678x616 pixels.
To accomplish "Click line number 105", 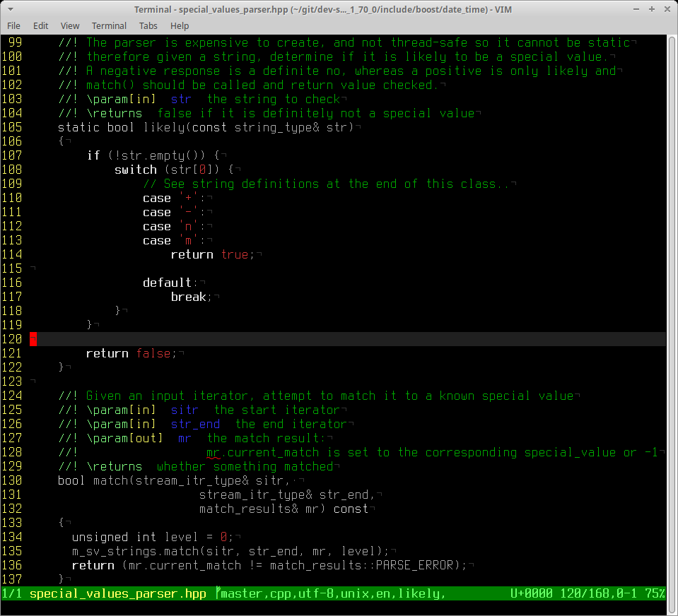I will (12, 127).
